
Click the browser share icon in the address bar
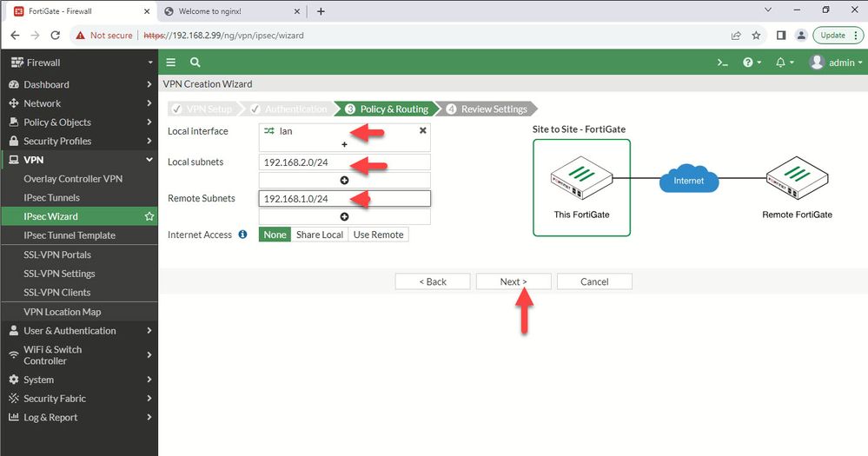[x=736, y=36]
